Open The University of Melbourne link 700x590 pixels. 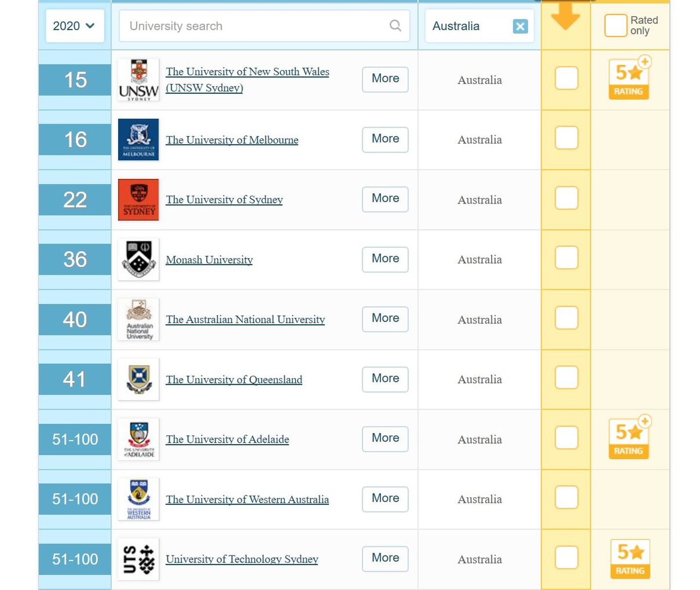[232, 140]
